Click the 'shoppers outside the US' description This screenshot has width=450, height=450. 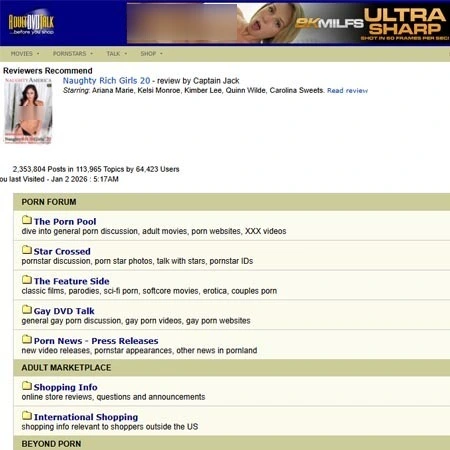point(110,427)
